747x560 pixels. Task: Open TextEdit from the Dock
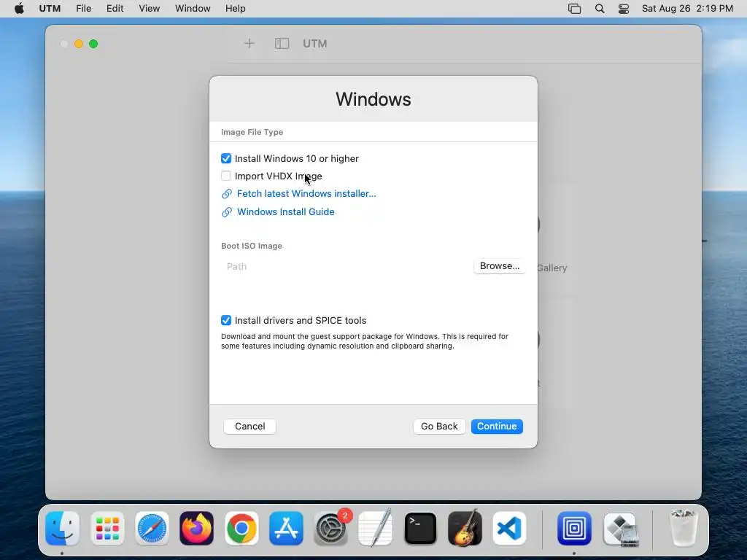tap(376, 528)
